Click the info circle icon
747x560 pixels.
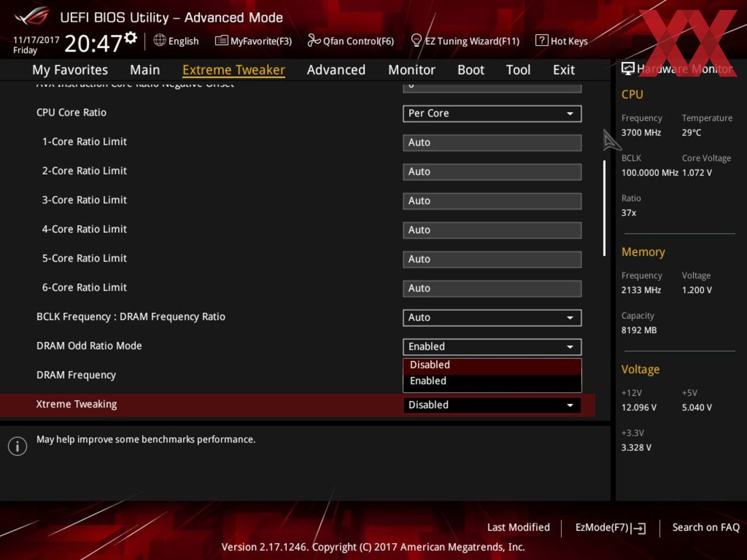point(18,446)
